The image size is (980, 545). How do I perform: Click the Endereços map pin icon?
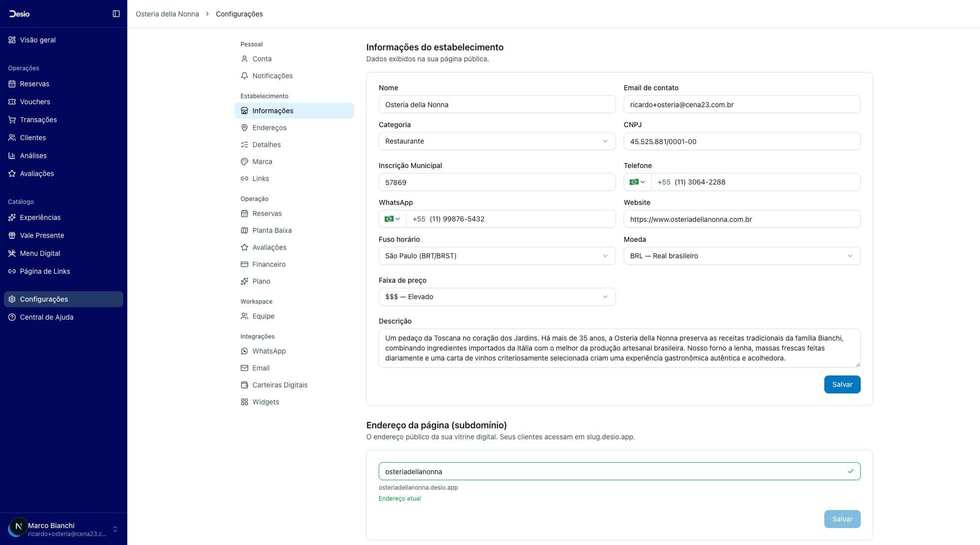[x=245, y=128]
